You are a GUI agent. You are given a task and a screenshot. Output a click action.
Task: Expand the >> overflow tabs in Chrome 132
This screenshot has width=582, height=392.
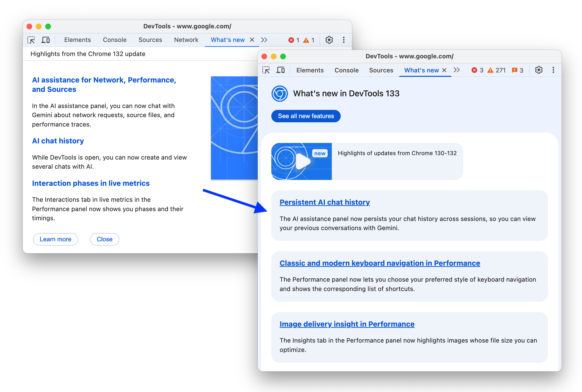265,40
